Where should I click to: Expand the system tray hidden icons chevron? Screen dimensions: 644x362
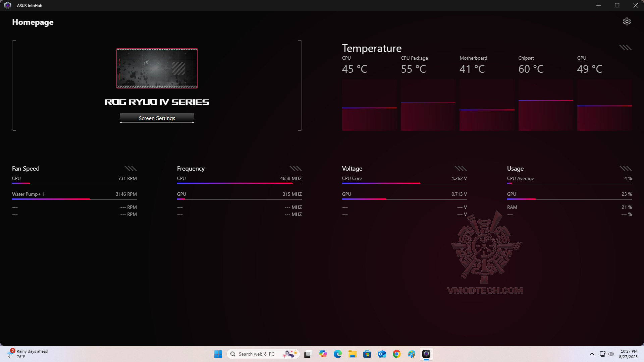tap(592, 354)
